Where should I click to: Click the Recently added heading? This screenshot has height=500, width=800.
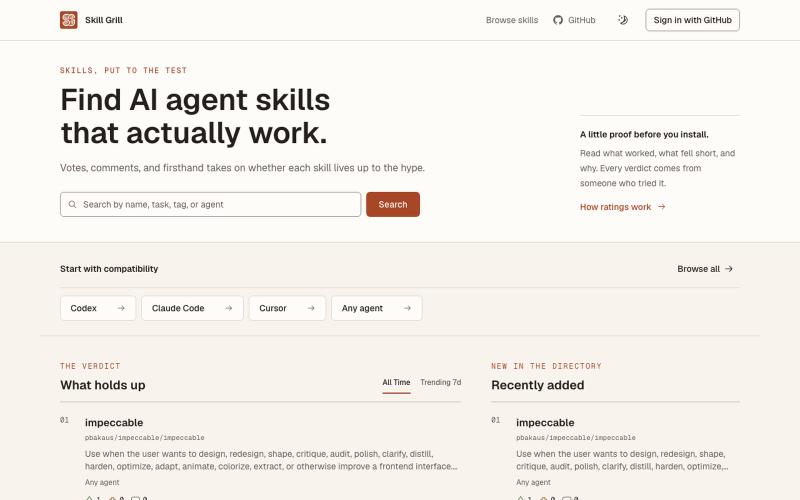(537, 385)
